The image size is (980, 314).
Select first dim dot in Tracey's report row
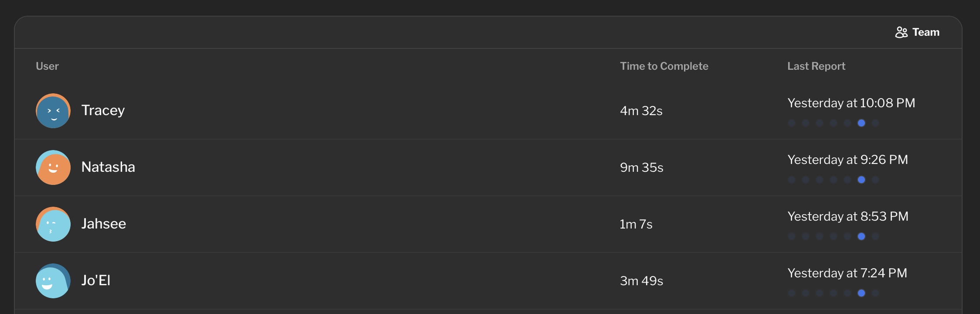[792, 123]
